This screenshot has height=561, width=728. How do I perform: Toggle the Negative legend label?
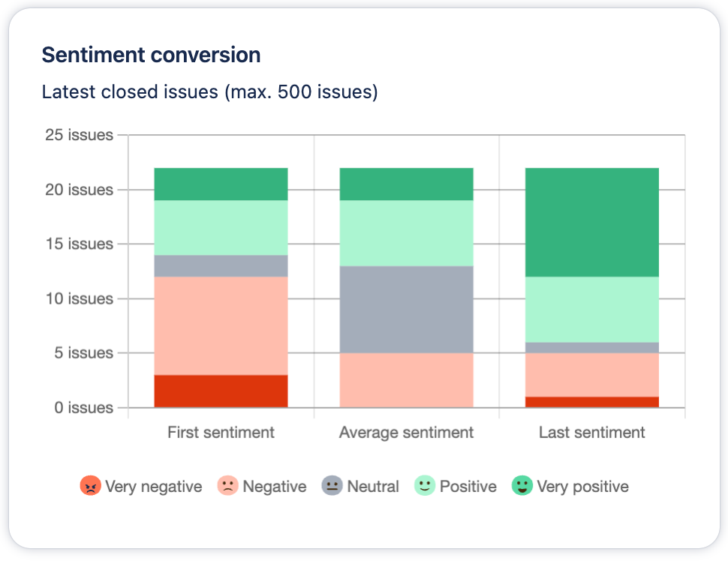click(275, 487)
